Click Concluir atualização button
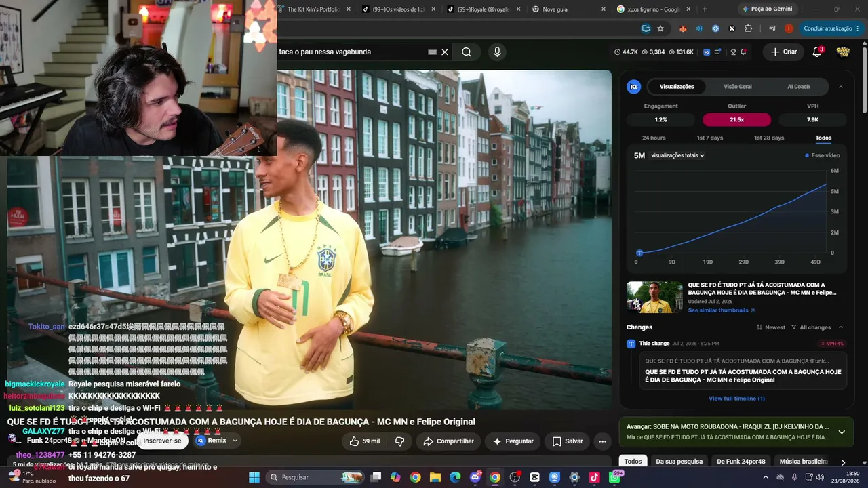The width and height of the screenshot is (868, 488). click(831, 28)
